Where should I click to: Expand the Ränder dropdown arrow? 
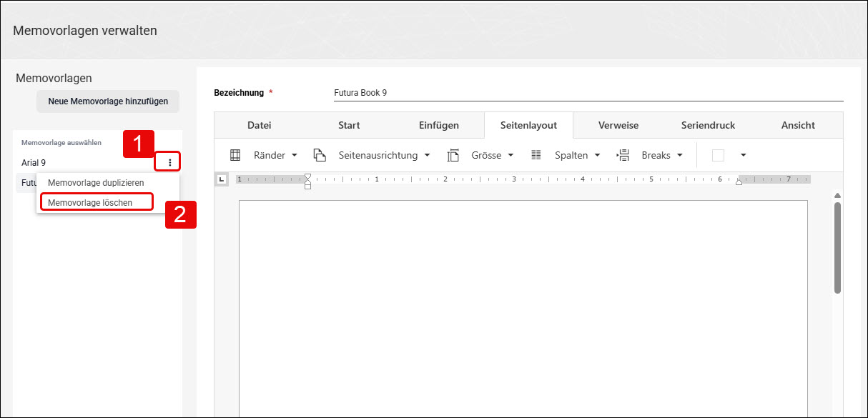[295, 155]
